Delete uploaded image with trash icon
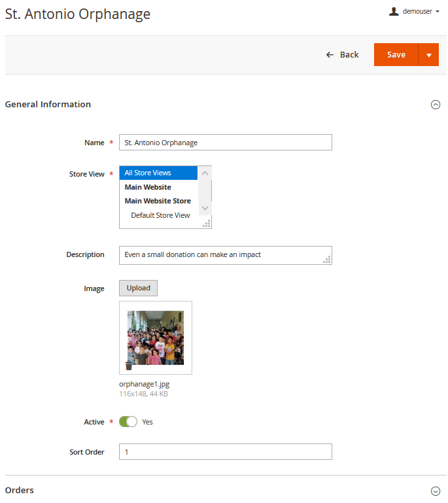 point(129,366)
